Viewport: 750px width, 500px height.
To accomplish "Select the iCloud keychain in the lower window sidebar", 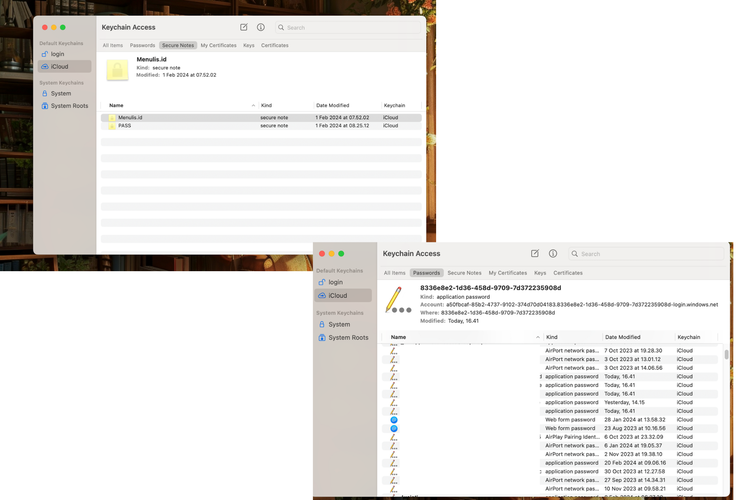I will click(x=338, y=296).
